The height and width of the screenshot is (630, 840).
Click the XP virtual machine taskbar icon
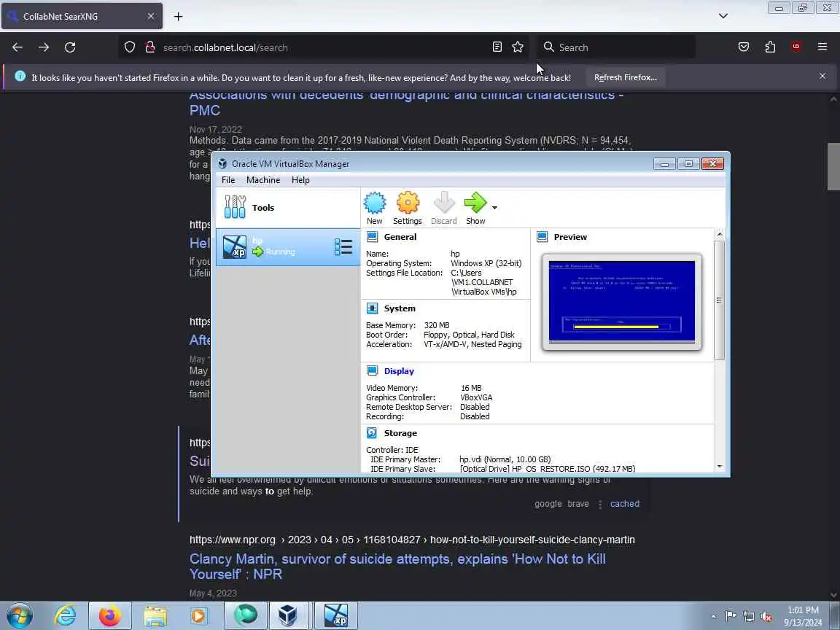click(x=336, y=615)
